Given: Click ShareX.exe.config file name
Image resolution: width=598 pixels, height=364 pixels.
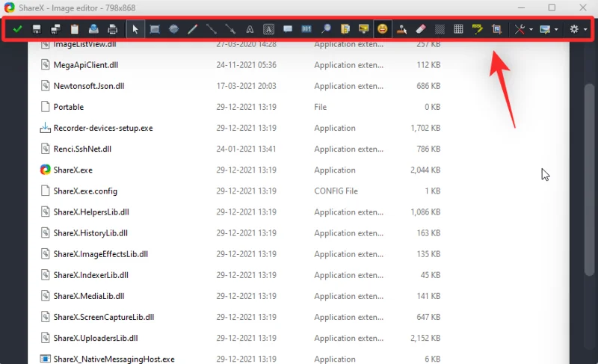Looking at the screenshot, I should point(85,191).
